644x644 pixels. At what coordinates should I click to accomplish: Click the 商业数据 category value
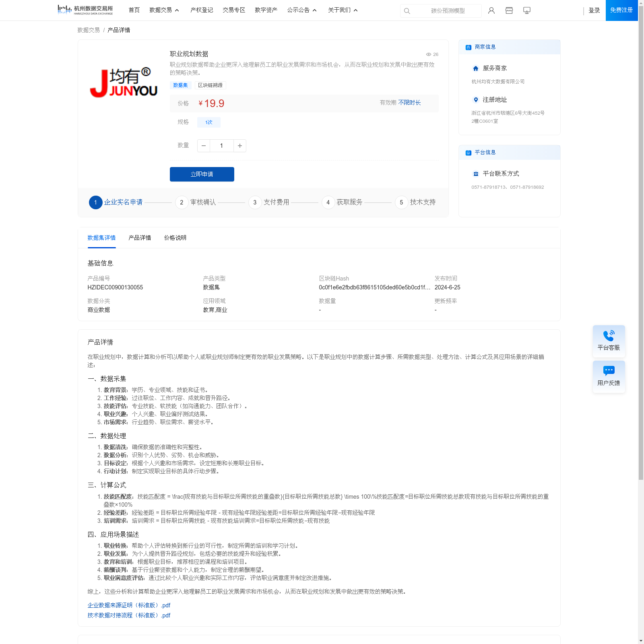click(99, 310)
